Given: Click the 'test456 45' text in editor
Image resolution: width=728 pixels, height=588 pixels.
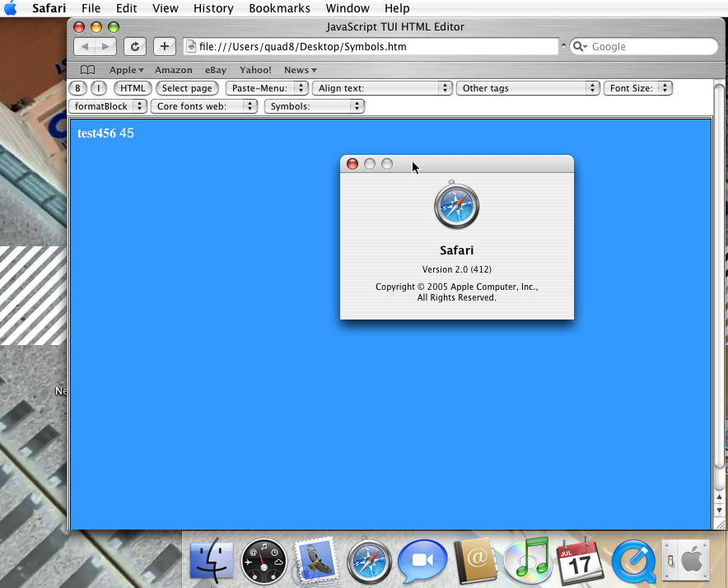Looking at the screenshot, I should (105, 133).
